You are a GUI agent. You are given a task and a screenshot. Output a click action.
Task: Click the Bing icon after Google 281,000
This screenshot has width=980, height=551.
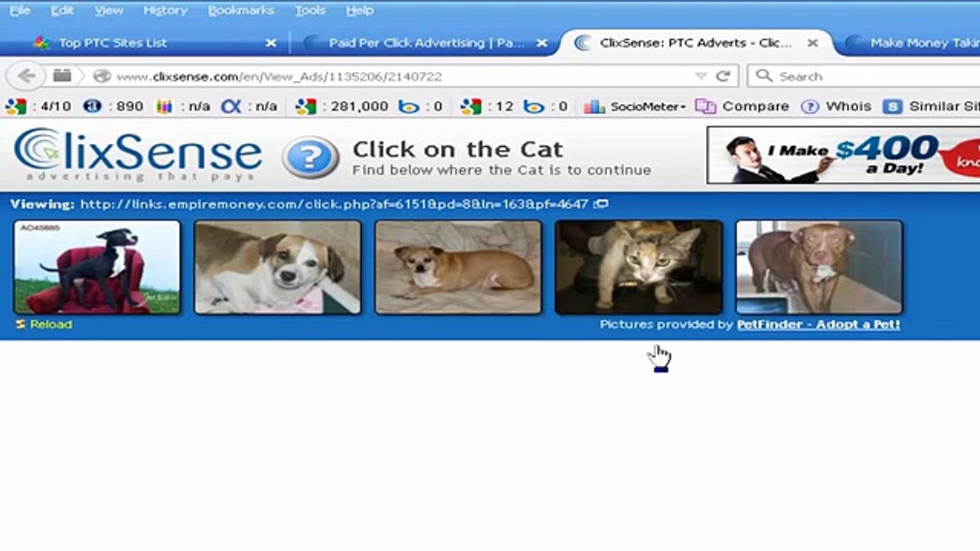point(410,106)
